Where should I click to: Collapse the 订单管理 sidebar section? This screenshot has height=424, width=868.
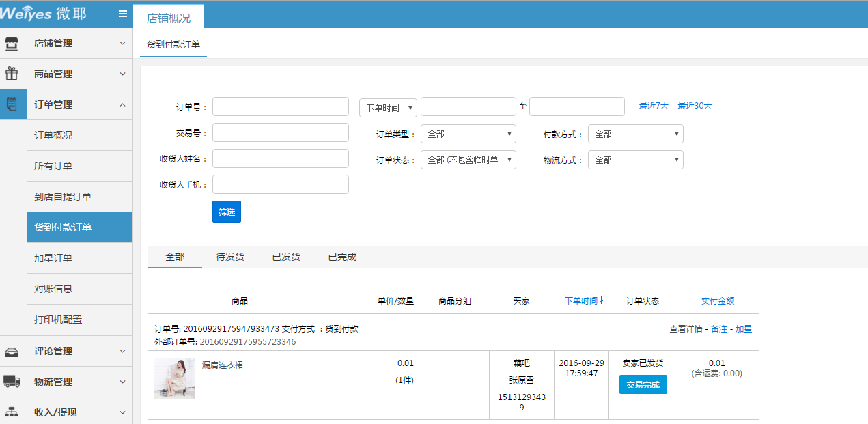tap(80, 104)
